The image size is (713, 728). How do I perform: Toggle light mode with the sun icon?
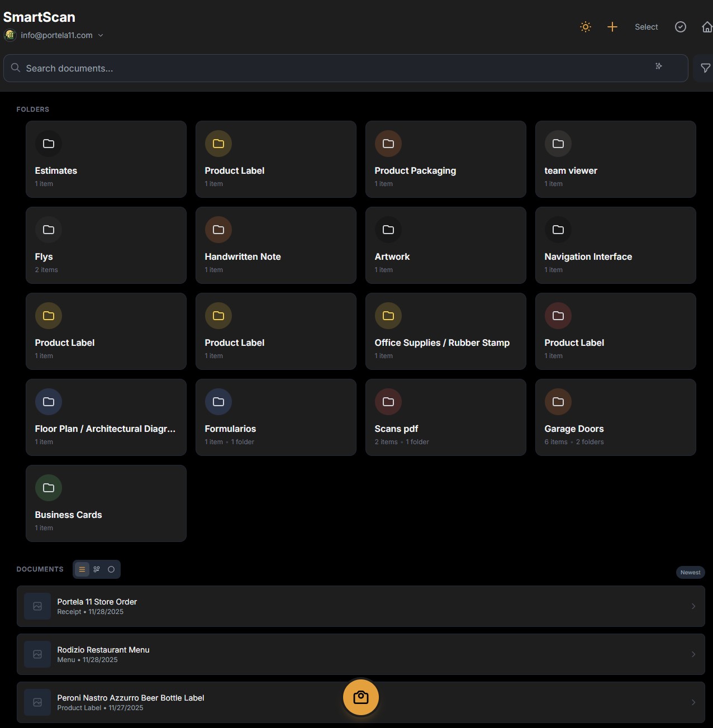tap(585, 27)
